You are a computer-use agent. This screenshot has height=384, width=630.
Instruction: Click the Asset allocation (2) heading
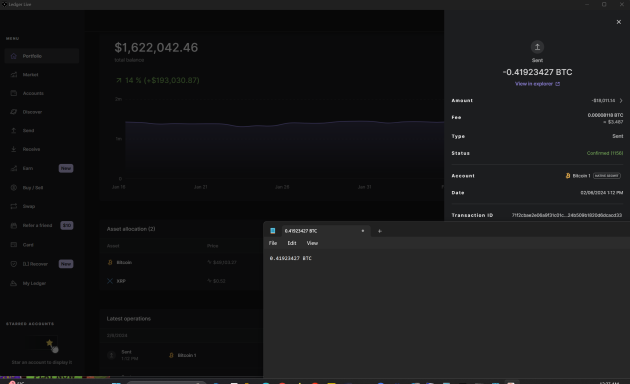pos(131,229)
